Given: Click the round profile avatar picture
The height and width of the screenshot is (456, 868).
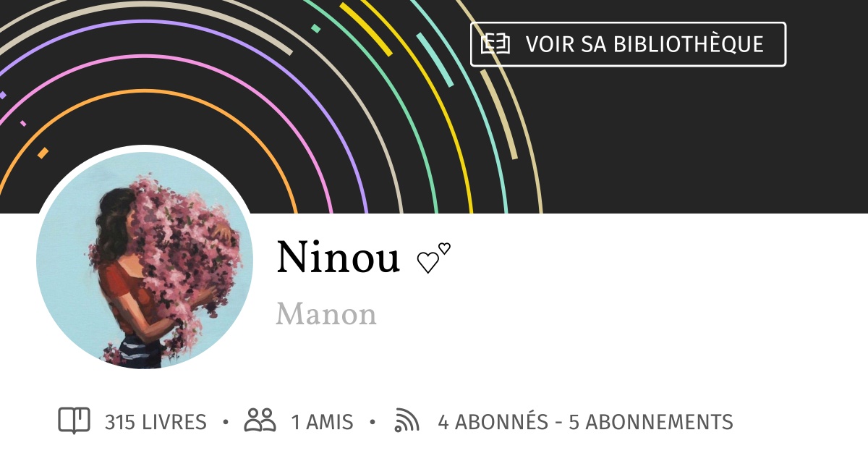Looking at the screenshot, I should click(x=145, y=261).
